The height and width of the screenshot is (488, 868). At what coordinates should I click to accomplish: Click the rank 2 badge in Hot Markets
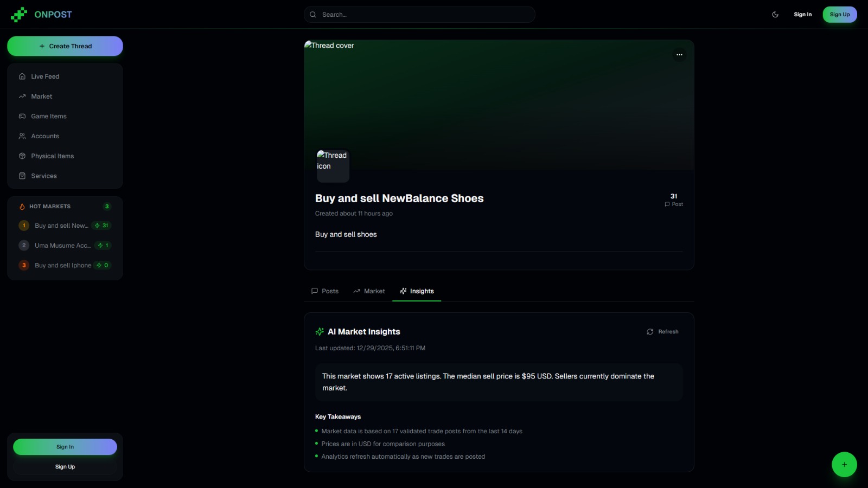(x=24, y=246)
